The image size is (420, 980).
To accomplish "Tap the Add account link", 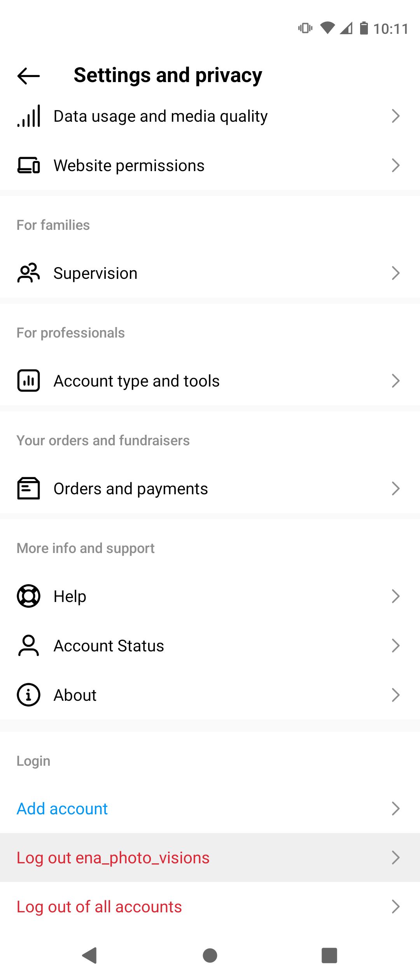I will pyautogui.click(x=62, y=808).
